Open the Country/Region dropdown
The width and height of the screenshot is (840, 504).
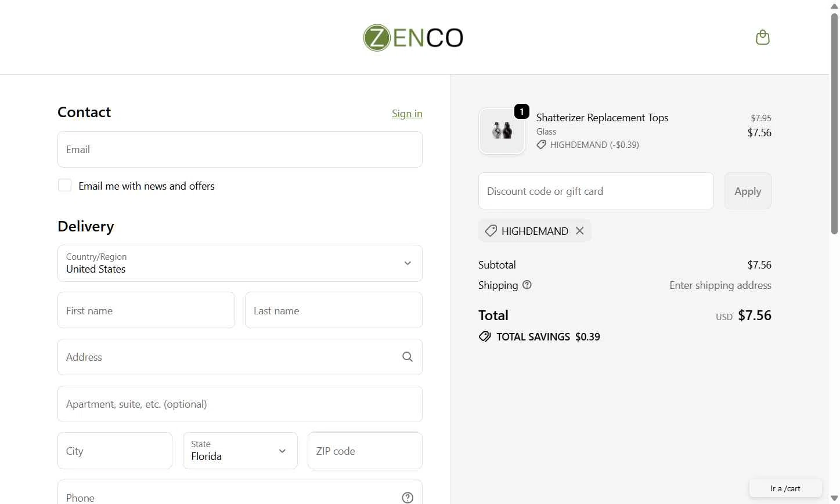[240, 263]
